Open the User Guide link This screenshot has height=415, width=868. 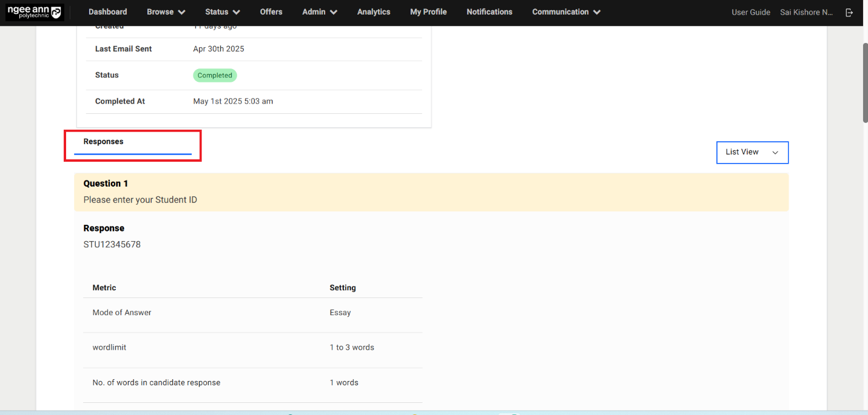(750, 12)
